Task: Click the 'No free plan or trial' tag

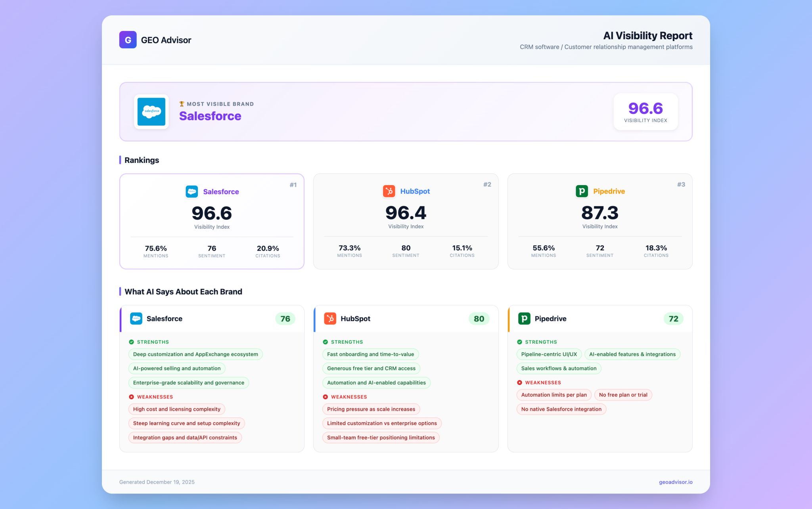Action: coord(623,395)
